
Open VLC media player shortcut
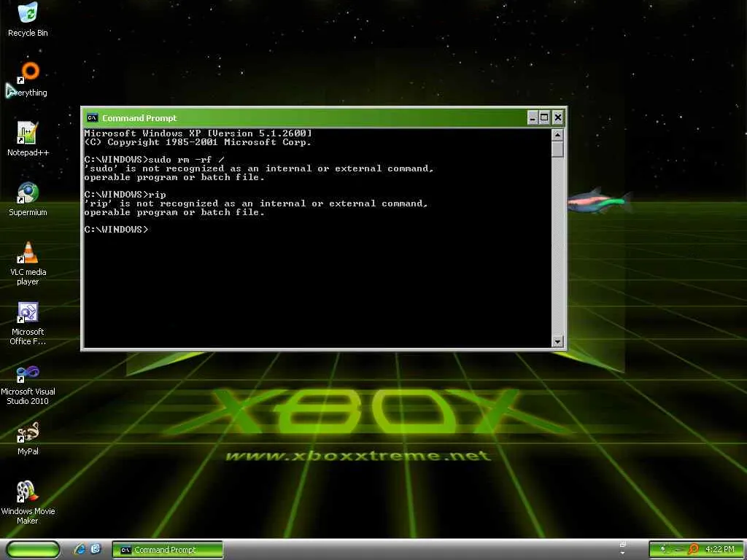pyautogui.click(x=28, y=263)
